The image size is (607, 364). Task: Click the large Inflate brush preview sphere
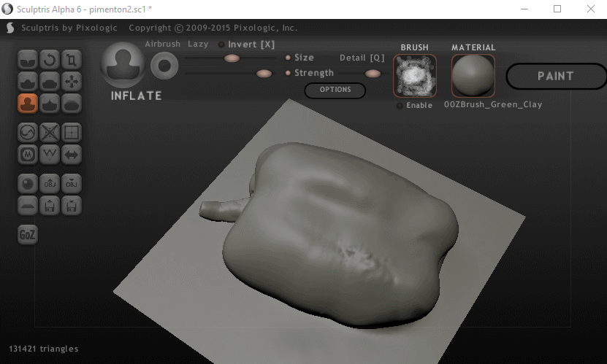123,64
